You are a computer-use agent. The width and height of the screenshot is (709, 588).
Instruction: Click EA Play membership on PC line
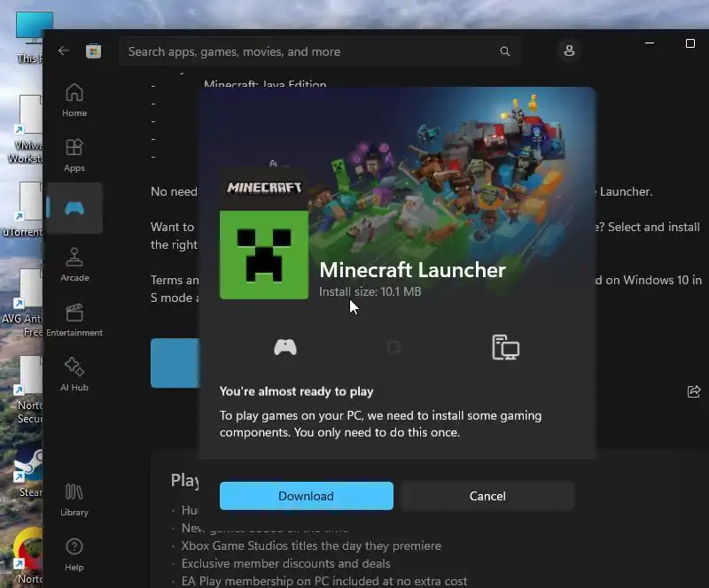pos(324,581)
